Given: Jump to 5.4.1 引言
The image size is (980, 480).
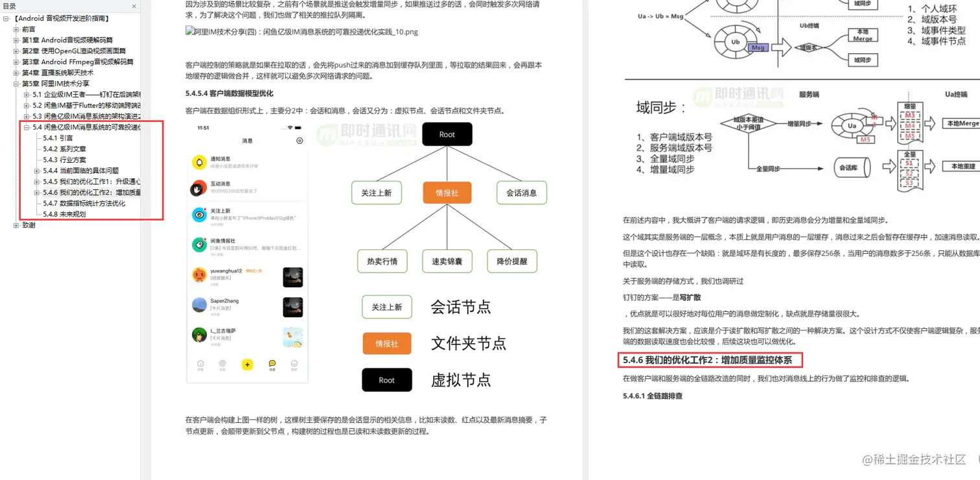Looking at the screenshot, I should pos(58,138).
